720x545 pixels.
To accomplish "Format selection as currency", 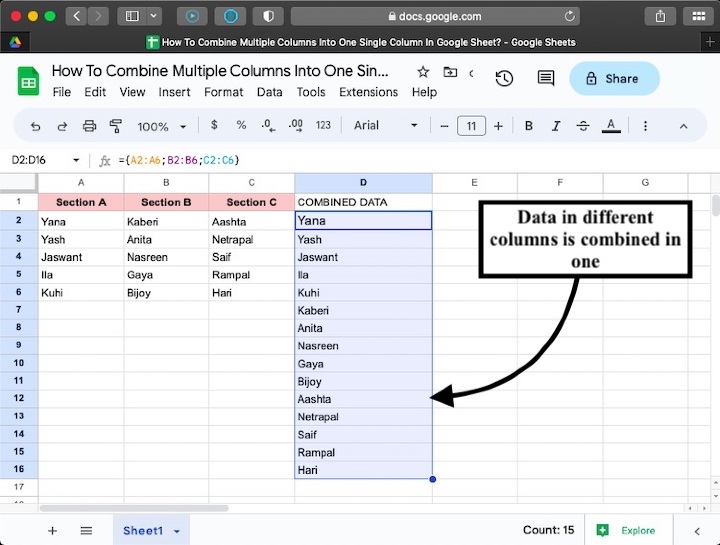I will coord(214,126).
